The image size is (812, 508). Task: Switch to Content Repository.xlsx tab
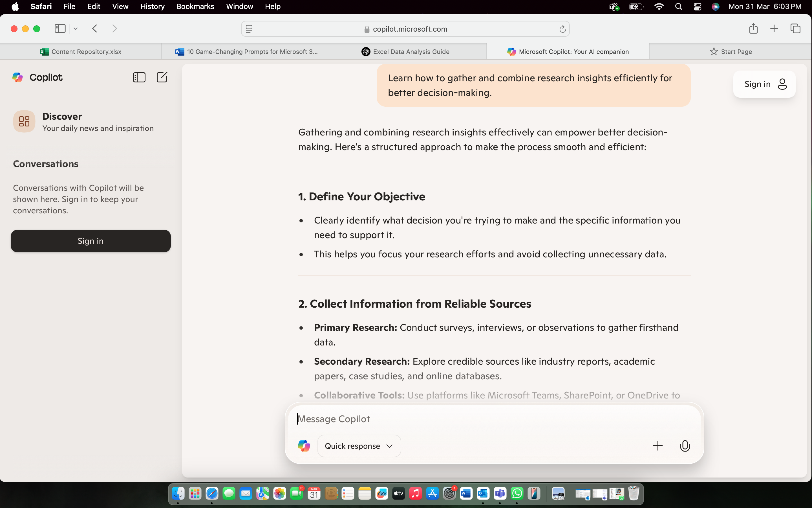point(81,51)
